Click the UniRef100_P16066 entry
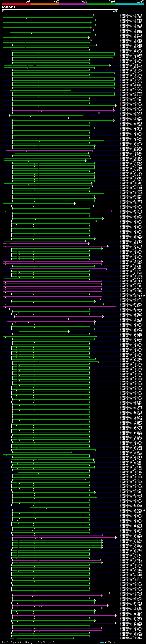Viewport: 146px width, 644px height. [131, 273]
